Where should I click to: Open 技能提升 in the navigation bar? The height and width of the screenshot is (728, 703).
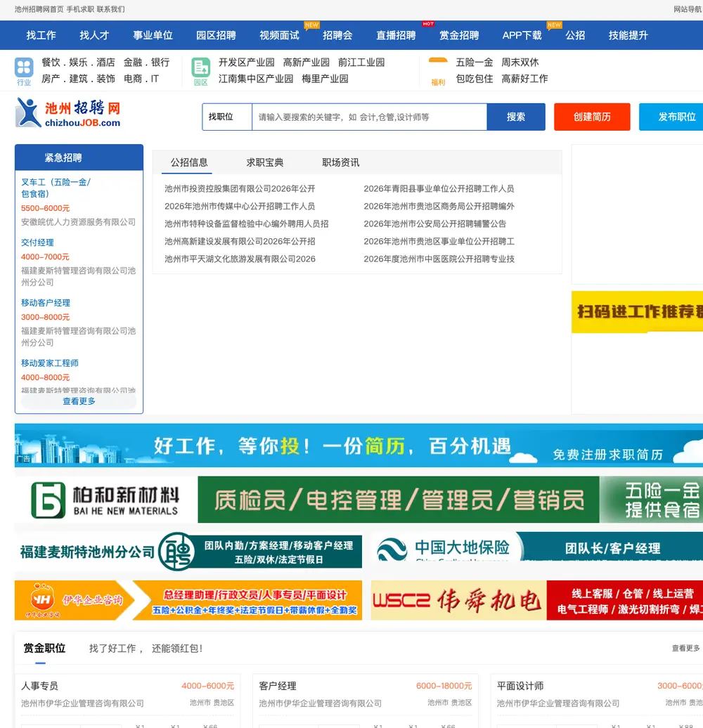point(628,35)
